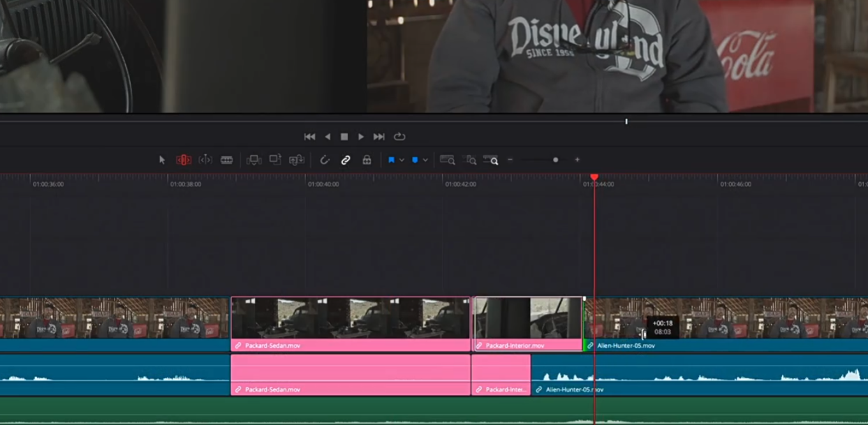This screenshot has width=868, height=425.
Task: Select the arrow Selection Mode tool
Action: point(162,160)
